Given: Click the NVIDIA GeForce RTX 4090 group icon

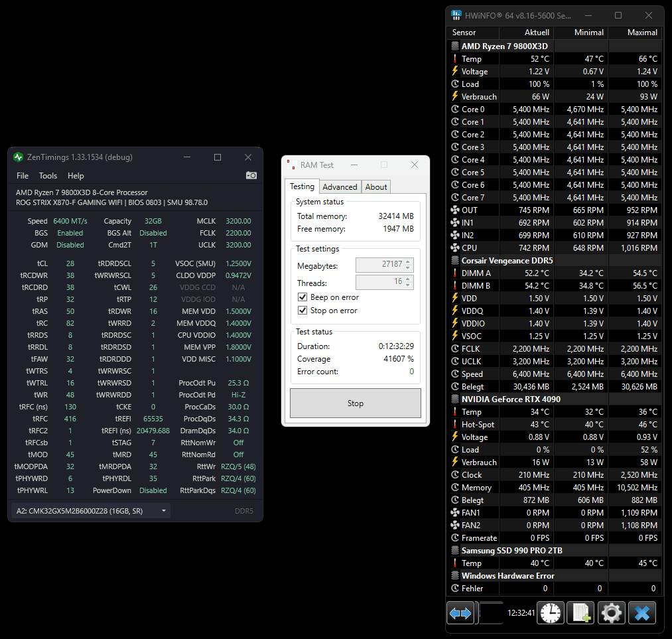Looking at the screenshot, I should (x=454, y=399).
